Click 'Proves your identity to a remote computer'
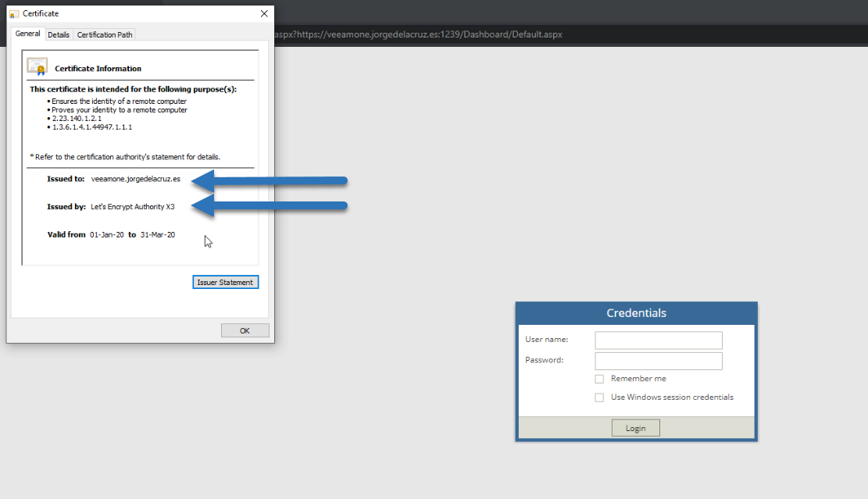This screenshot has height=499, width=868. [120, 110]
